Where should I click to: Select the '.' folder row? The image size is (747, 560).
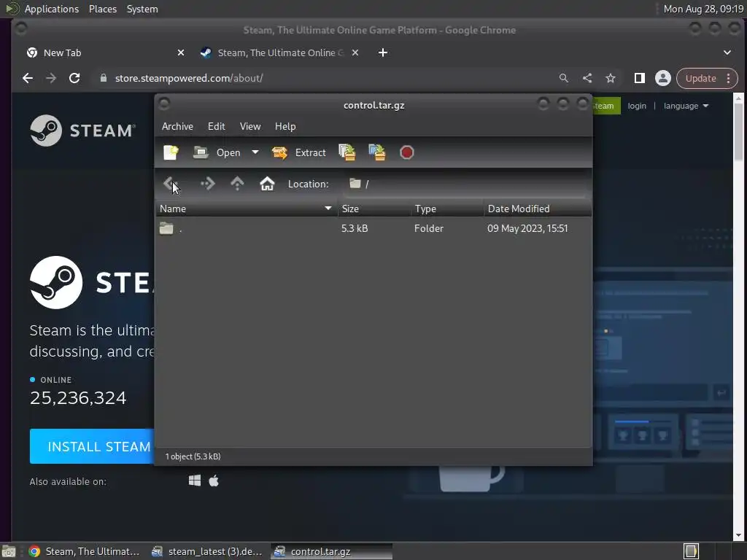[373, 228]
